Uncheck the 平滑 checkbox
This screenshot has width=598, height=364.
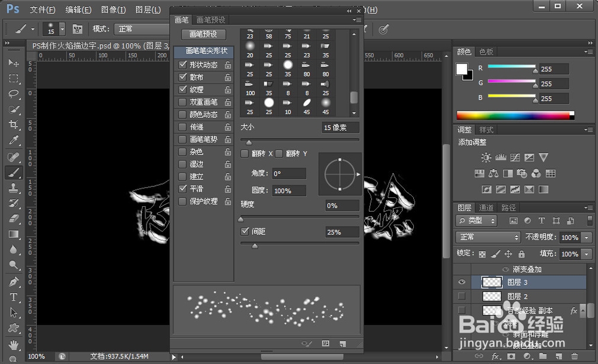pyautogui.click(x=182, y=189)
